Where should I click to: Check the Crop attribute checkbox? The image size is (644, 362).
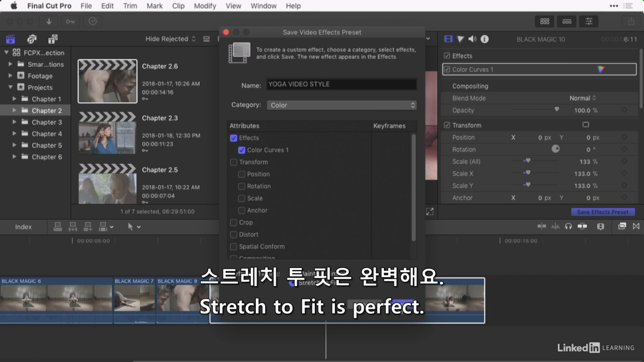(233, 222)
